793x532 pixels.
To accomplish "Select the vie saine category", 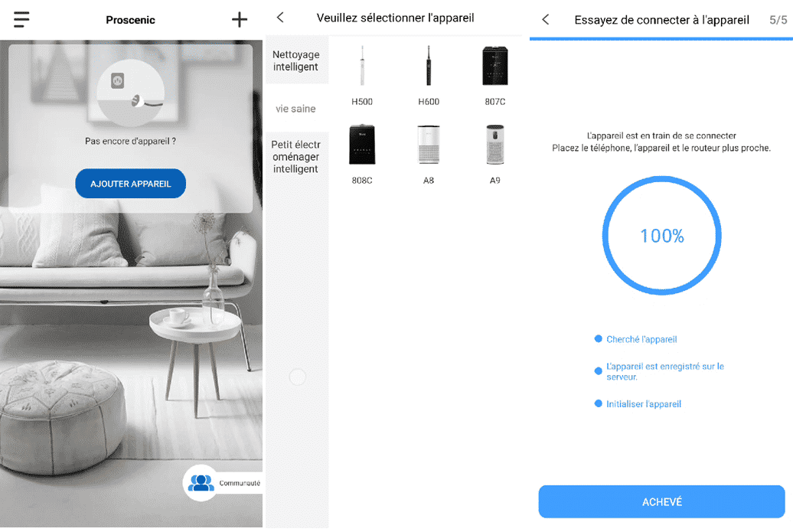I will (x=296, y=108).
